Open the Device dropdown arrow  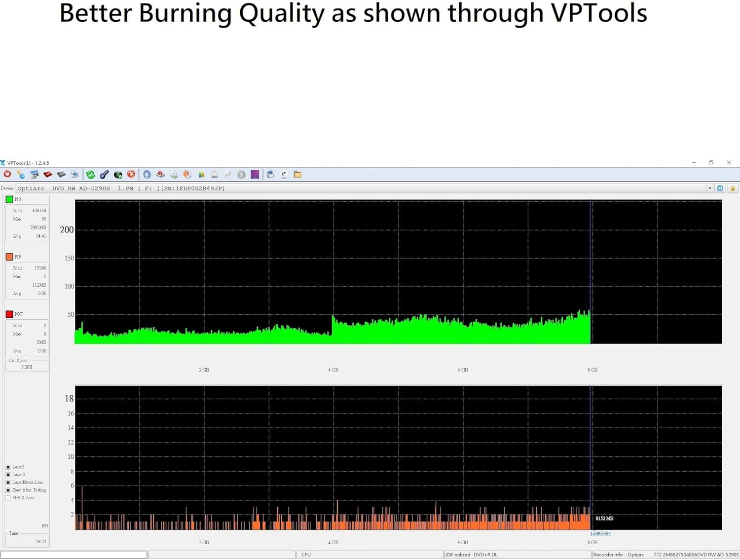[709, 188]
